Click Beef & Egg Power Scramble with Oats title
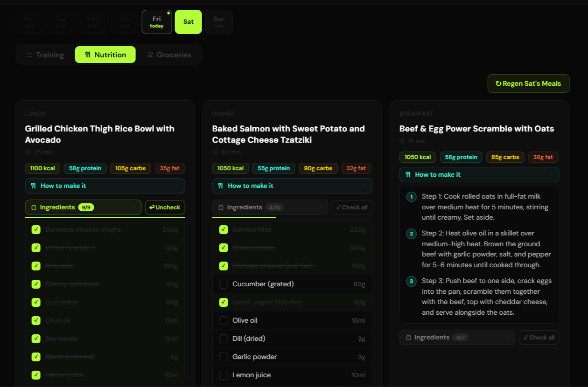588x387 pixels. click(476, 129)
